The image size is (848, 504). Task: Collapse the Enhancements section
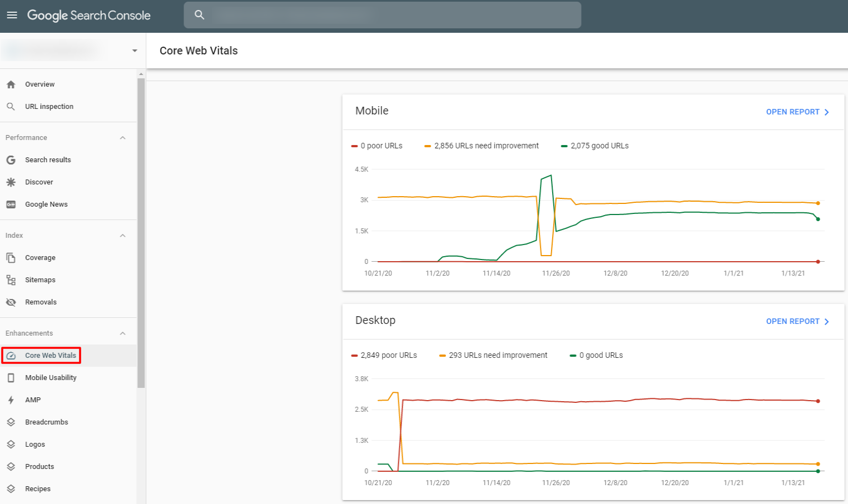tap(123, 333)
